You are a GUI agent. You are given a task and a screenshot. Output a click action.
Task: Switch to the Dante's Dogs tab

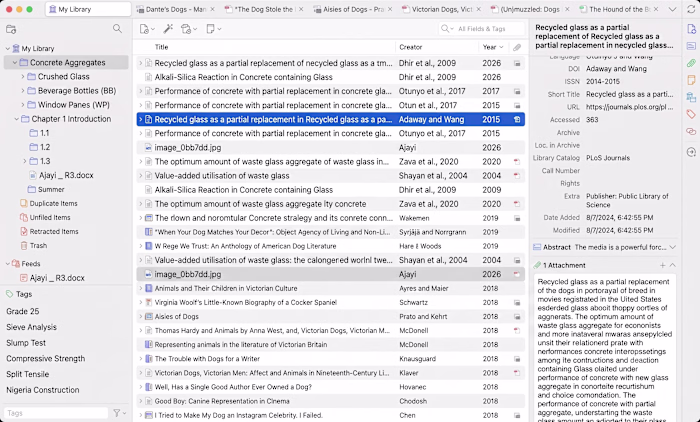[174, 9]
